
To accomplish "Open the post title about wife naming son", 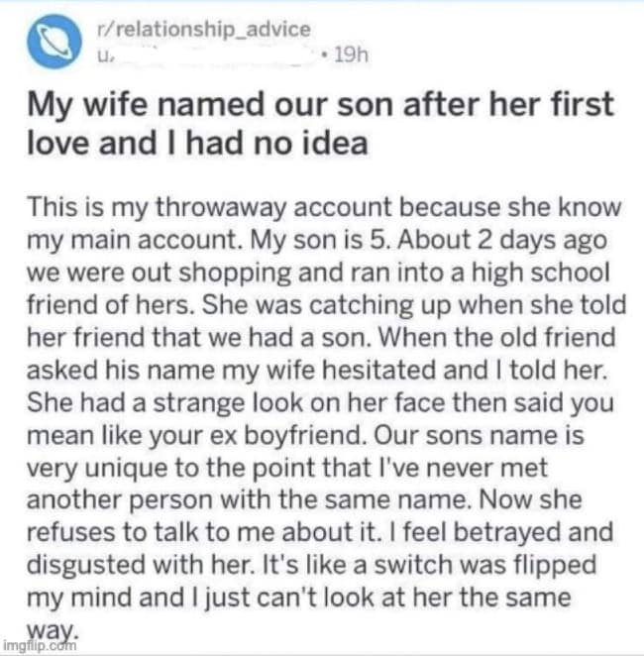I will coord(320,104).
